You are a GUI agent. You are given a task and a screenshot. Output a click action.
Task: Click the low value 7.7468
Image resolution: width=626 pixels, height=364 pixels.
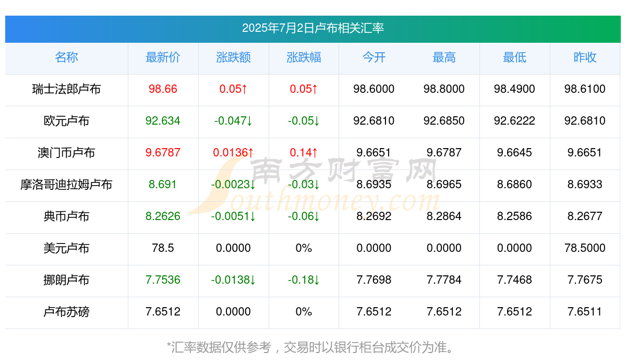point(514,280)
